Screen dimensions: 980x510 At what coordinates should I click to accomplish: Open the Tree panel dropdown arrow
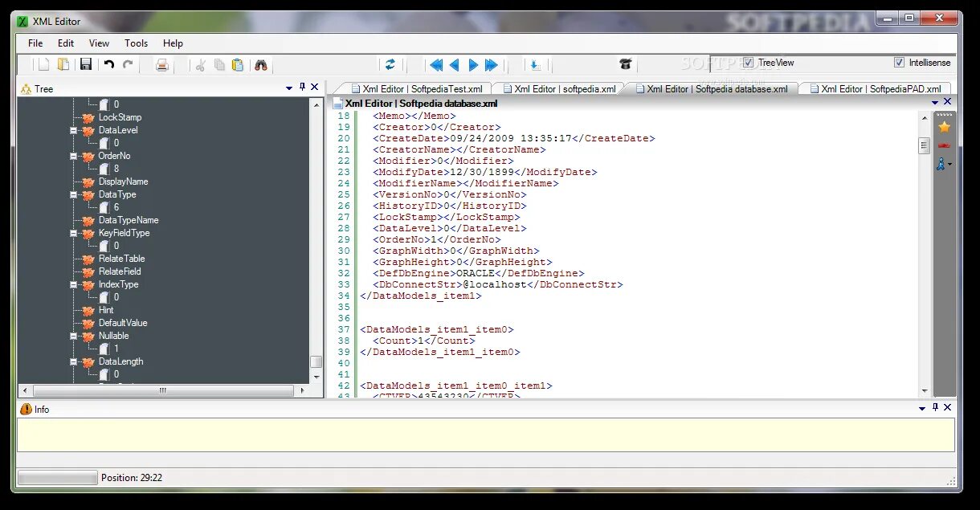[289, 88]
